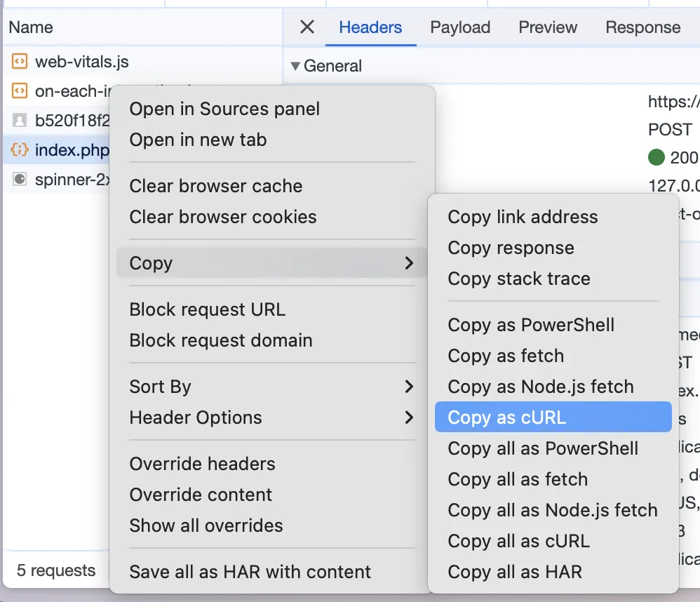Select Save all as HAR with content

click(250, 572)
